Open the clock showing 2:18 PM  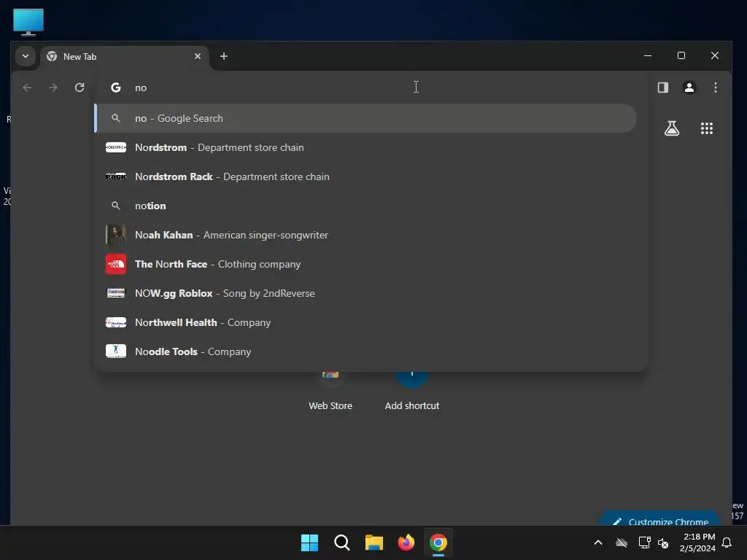(698, 542)
